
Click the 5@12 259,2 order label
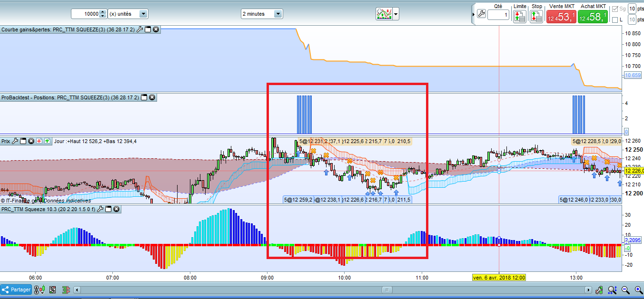pyautogui.click(x=298, y=200)
